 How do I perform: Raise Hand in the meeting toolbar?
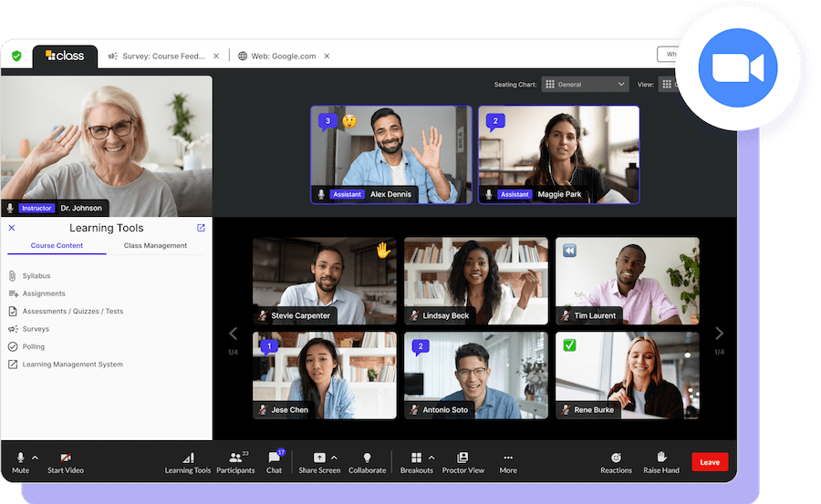(661, 458)
